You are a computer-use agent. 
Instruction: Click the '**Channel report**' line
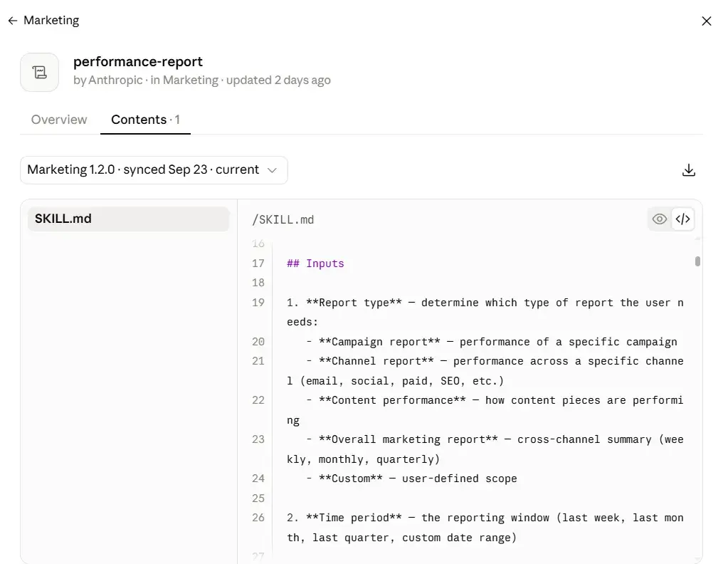coord(485,371)
